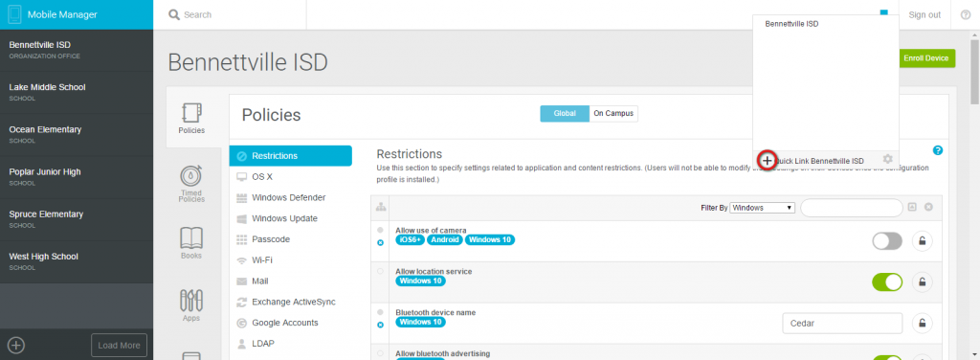Toggle Allow use of camera switch
This screenshot has height=360, width=980.
tap(887, 240)
